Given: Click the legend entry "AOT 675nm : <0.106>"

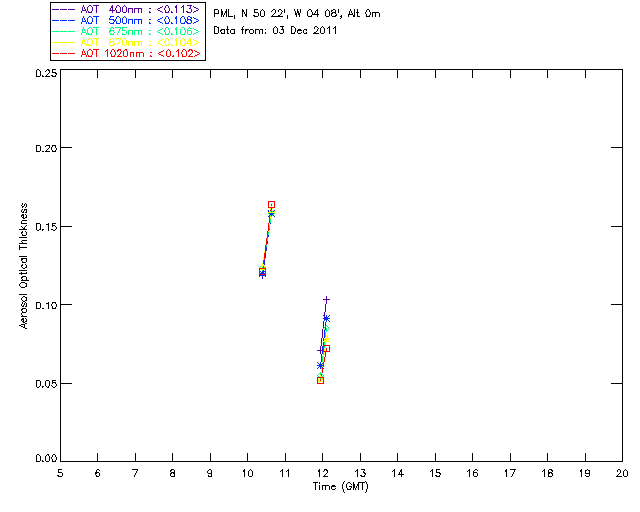Looking at the screenshot, I should [127, 31].
